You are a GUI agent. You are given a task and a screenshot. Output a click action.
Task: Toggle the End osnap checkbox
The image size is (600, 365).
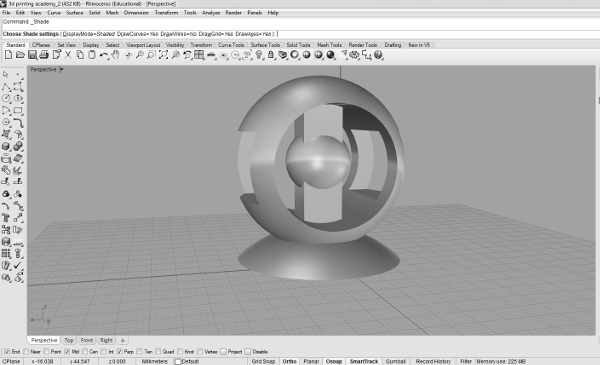[7, 352]
